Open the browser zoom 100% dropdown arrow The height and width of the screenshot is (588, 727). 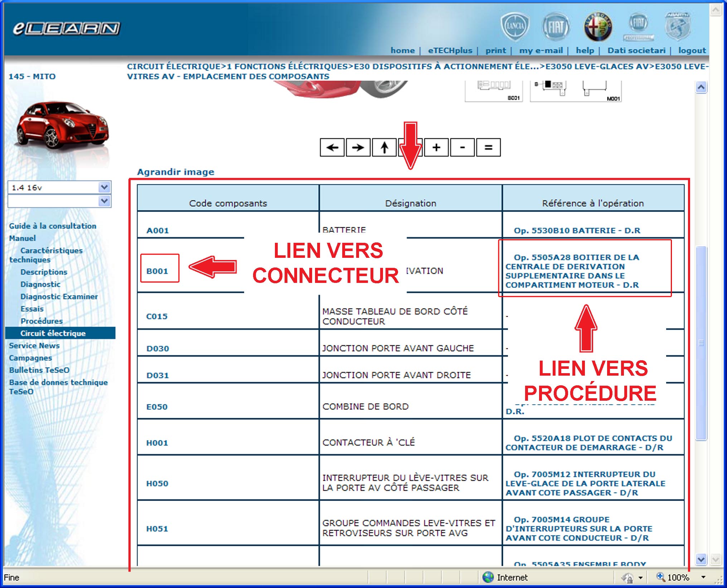coord(703,577)
